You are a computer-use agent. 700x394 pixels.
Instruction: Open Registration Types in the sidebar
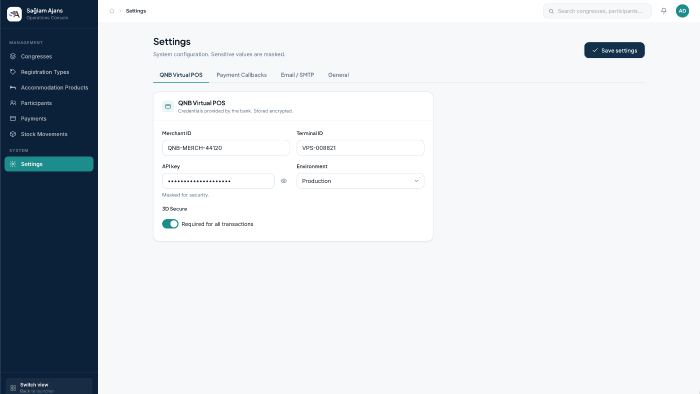[x=49, y=72]
